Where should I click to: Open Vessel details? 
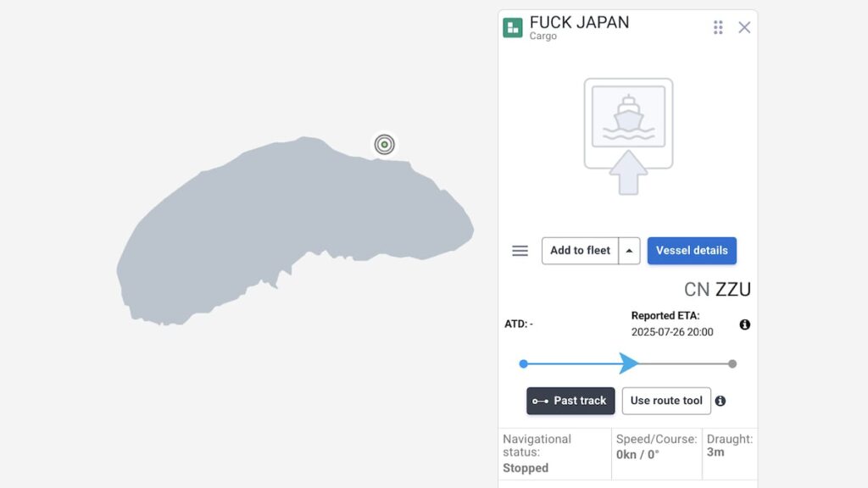click(x=692, y=251)
